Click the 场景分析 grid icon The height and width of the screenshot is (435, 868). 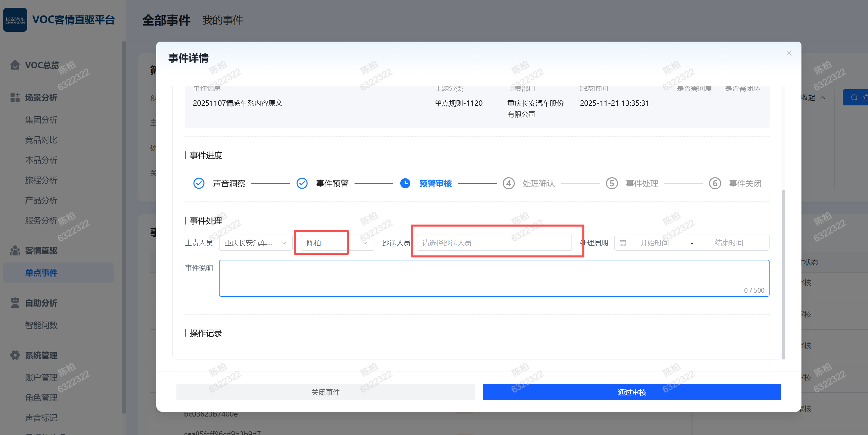pos(15,97)
